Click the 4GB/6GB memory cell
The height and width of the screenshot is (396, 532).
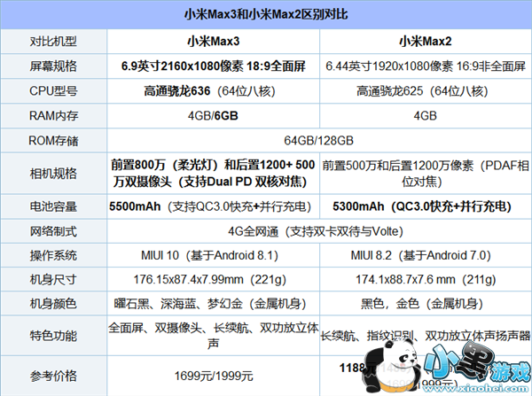[x=213, y=116]
